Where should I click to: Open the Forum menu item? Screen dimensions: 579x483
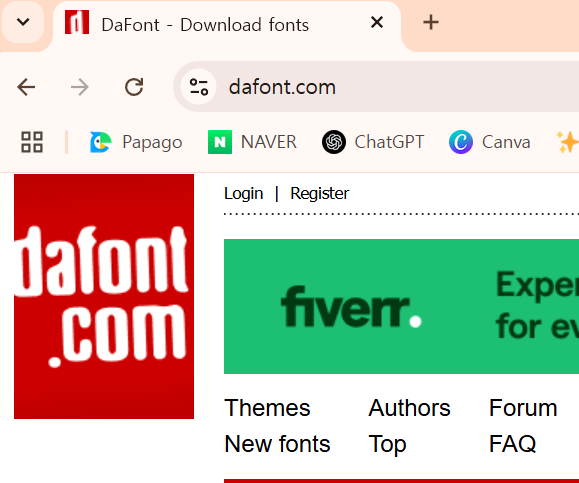pyautogui.click(x=523, y=408)
